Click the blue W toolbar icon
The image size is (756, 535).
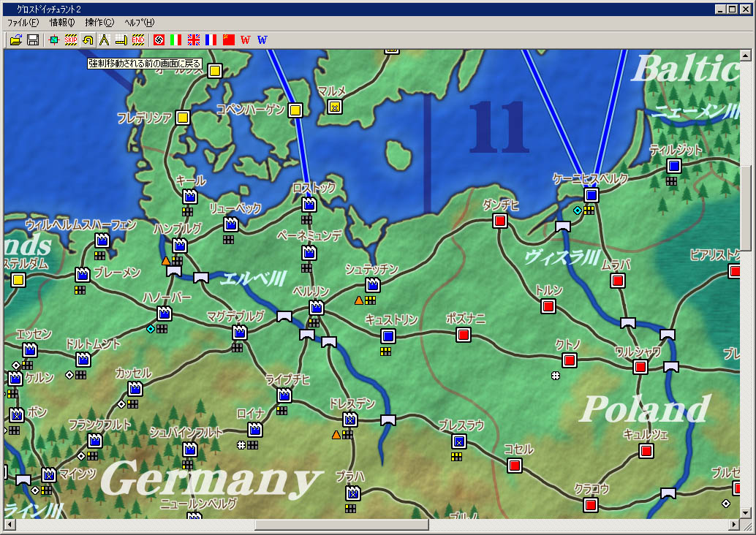tap(262, 39)
